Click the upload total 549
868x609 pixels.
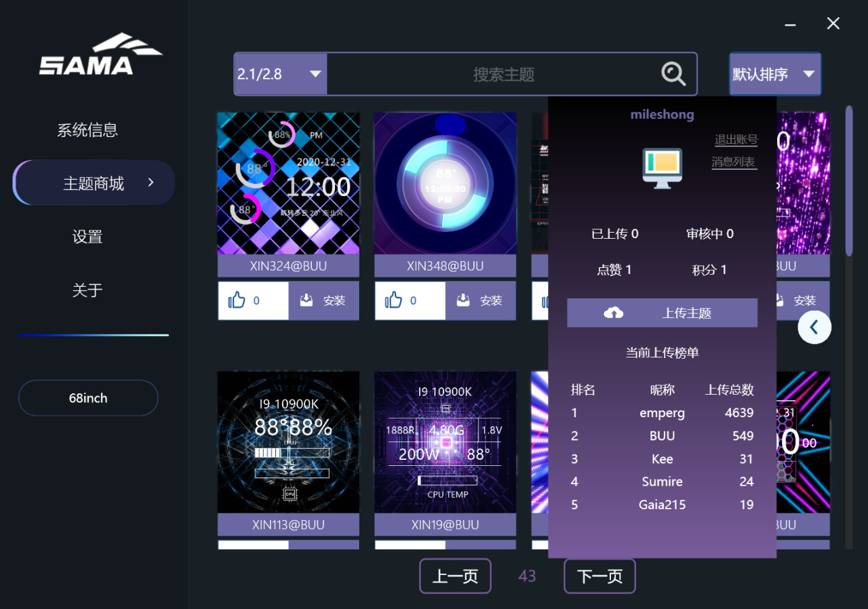click(x=743, y=436)
